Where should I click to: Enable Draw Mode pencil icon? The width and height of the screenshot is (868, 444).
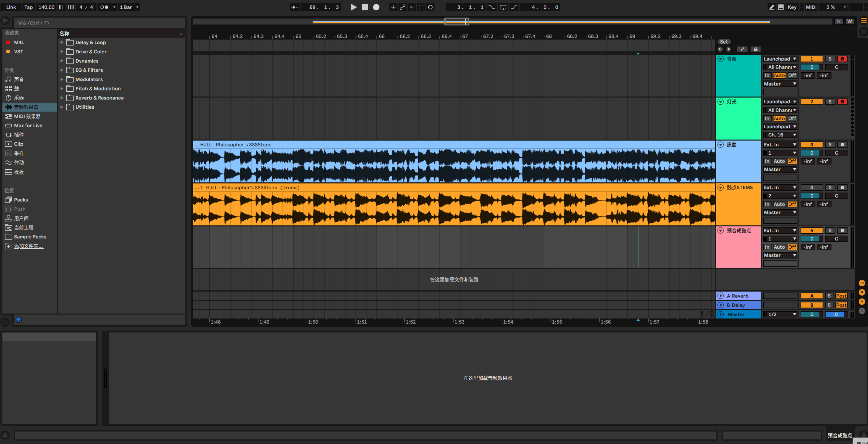[772, 7]
